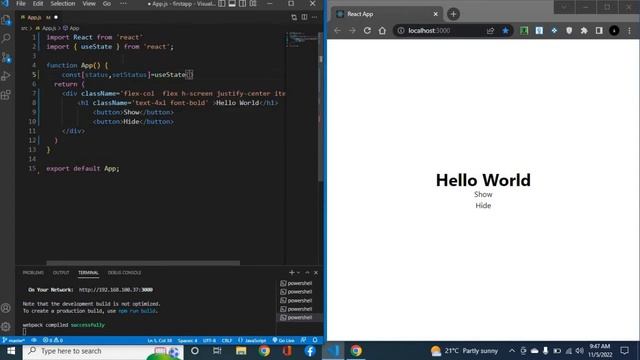The height and width of the screenshot is (360, 640).
Task: Open the Accounts icon in activity bar
Action: coord(6,308)
